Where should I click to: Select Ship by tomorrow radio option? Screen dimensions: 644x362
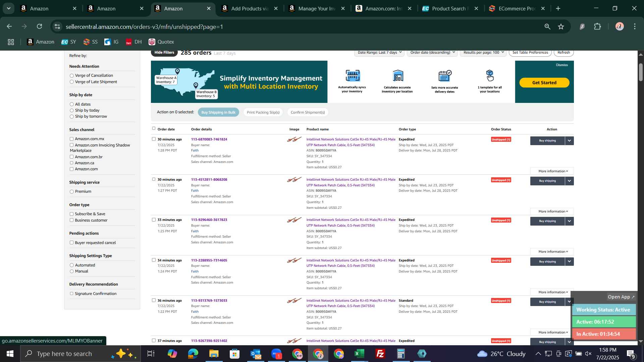[x=71, y=117]
